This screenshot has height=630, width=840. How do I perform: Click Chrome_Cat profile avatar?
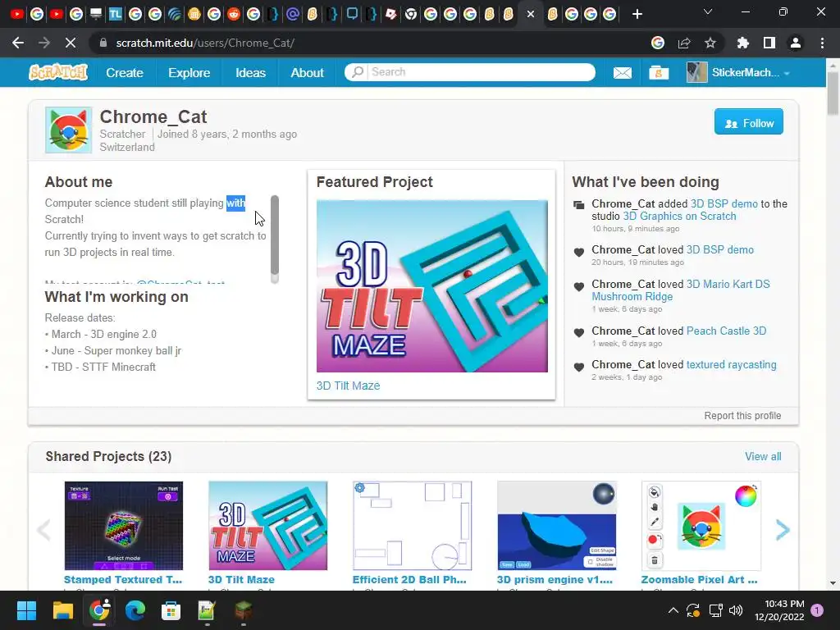69,130
